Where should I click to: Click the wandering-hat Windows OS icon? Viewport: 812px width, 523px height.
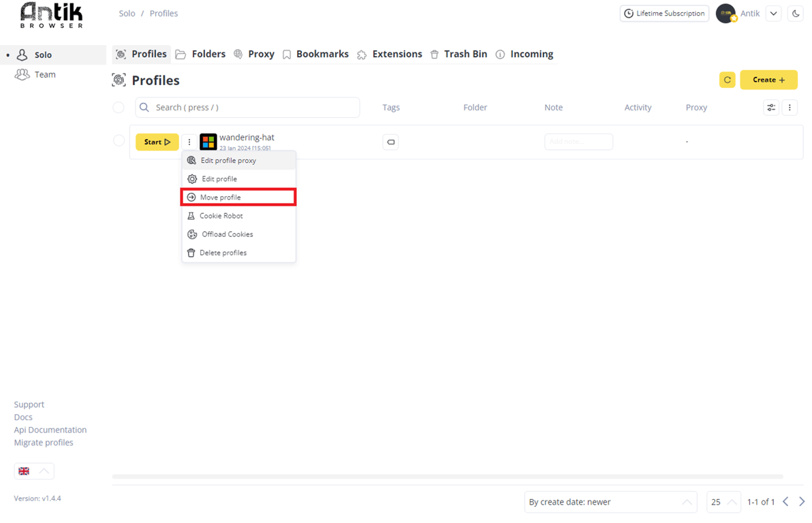208,142
